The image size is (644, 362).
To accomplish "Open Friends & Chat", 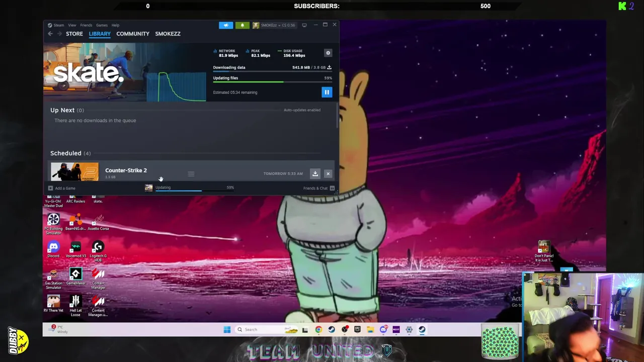I will click(x=319, y=188).
